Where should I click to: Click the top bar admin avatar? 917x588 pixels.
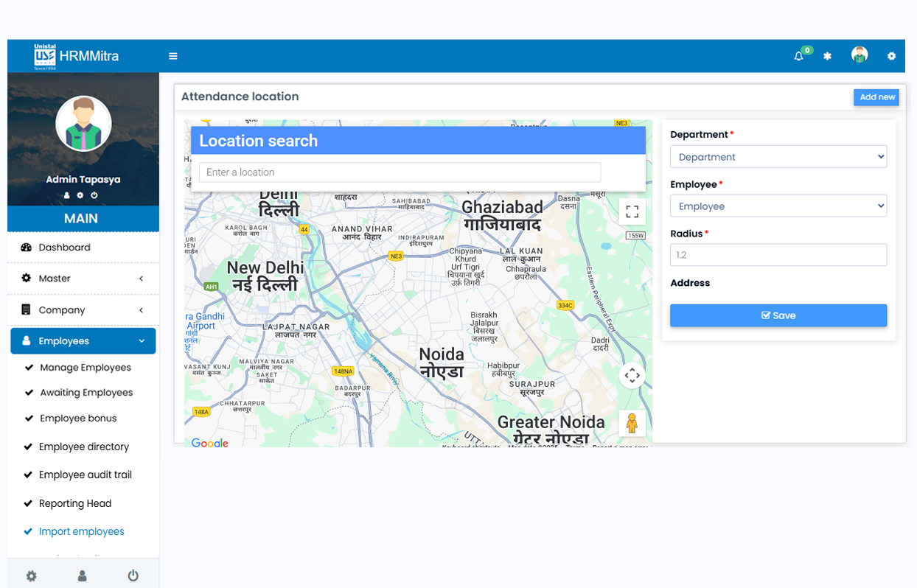(859, 55)
